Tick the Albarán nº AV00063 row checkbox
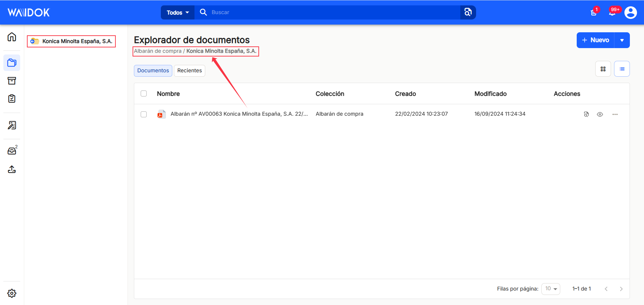This screenshot has width=644, height=305. tap(144, 114)
